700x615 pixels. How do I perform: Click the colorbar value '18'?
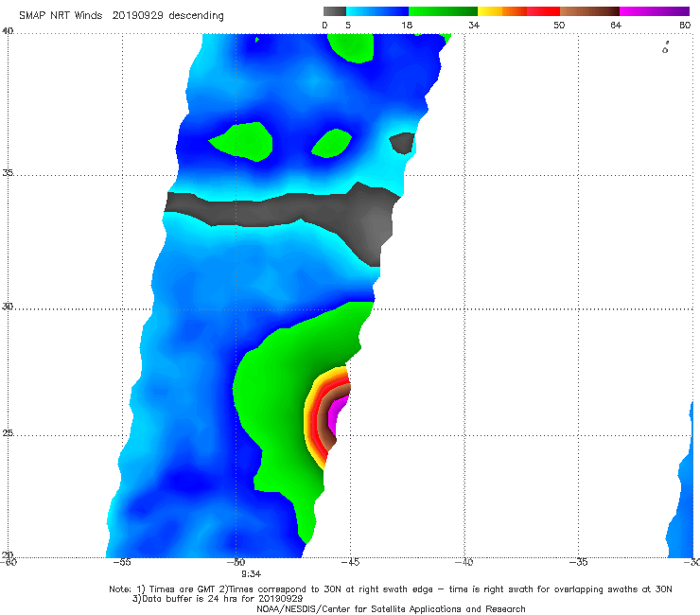tap(407, 26)
